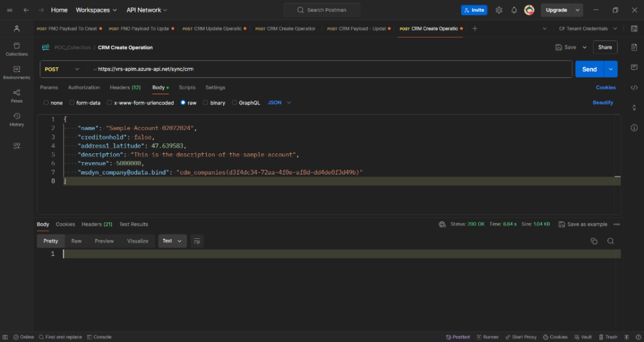Expand the API Network dropdown
This screenshot has width=644, height=342.
coord(147,10)
